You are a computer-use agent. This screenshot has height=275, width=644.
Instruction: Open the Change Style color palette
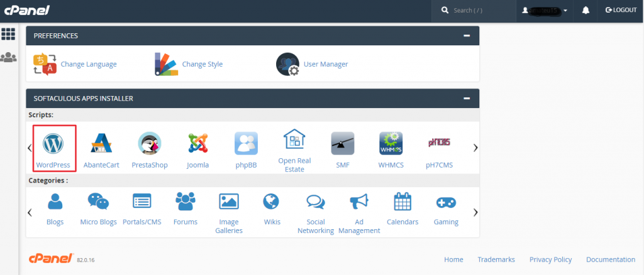[x=167, y=64]
